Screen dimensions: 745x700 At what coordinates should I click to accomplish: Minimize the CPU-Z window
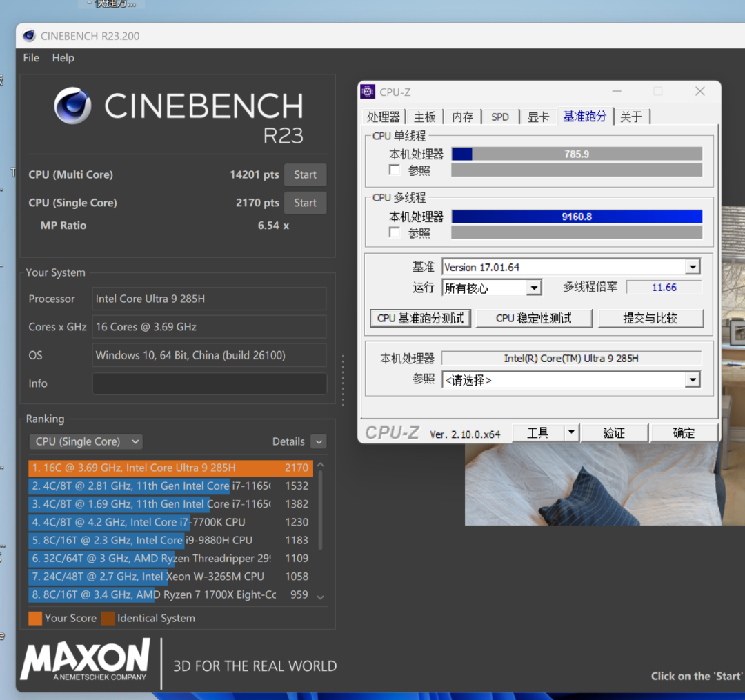coord(617,91)
